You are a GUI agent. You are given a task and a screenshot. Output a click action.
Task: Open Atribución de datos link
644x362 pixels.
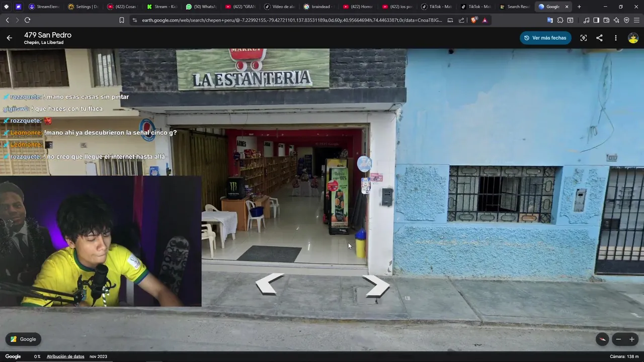click(65, 356)
